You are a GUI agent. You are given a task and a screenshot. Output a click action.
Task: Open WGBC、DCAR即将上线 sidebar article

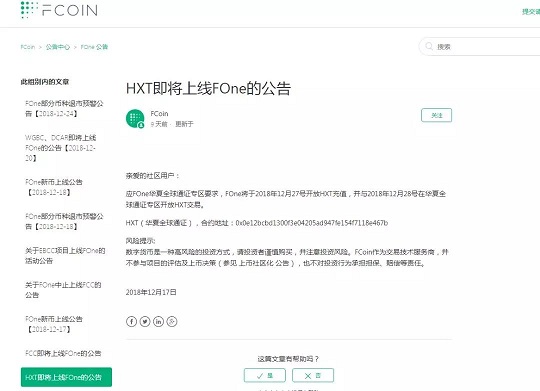pyautogui.click(x=61, y=148)
